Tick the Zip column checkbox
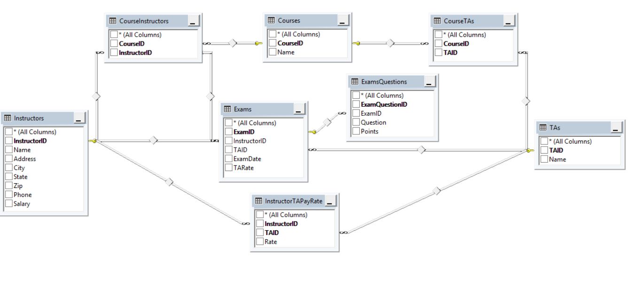The image size is (644, 281). point(9,186)
